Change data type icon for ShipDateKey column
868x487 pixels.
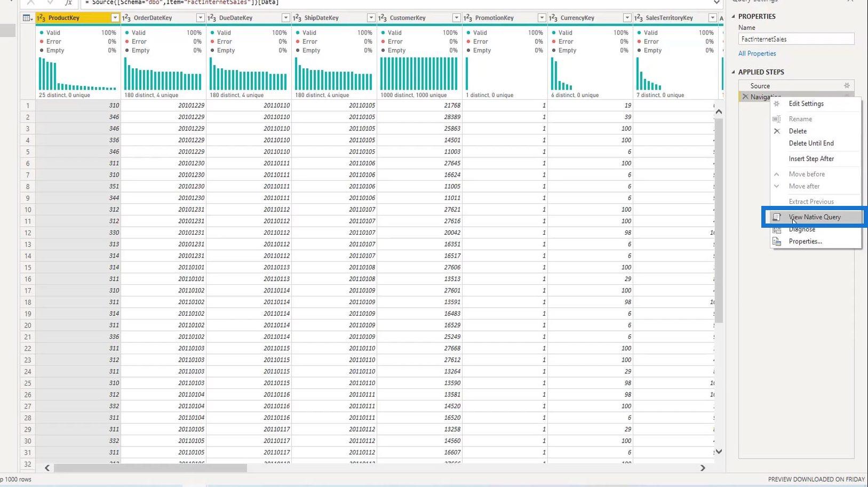pos(297,18)
